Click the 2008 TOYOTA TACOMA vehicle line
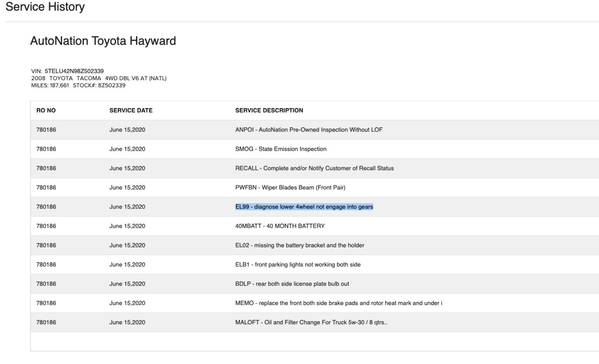The width and height of the screenshot is (599, 364). [99, 78]
